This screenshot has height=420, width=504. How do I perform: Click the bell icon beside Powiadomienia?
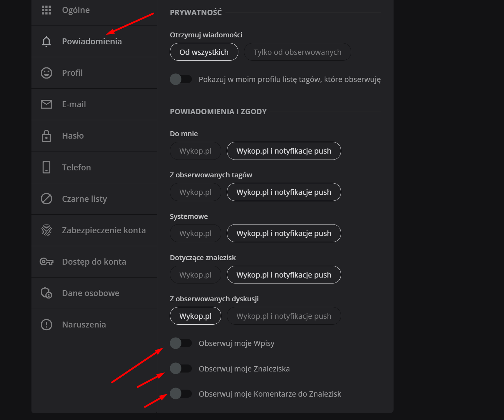(x=46, y=42)
